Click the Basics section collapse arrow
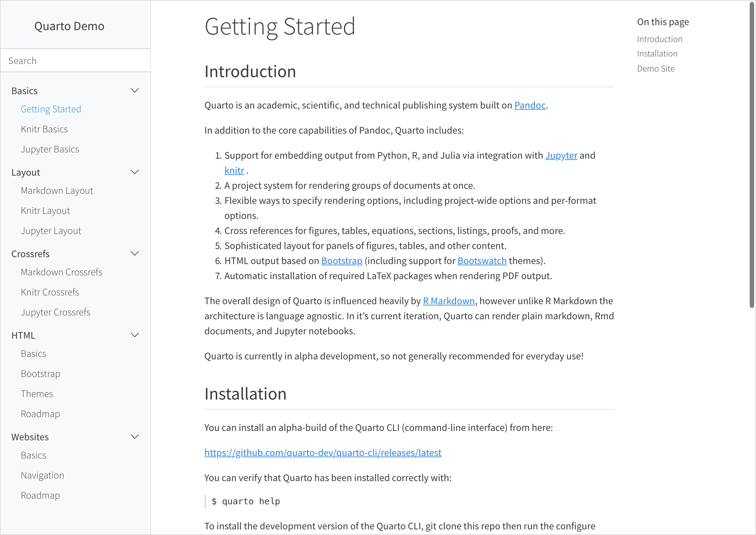 click(x=134, y=90)
